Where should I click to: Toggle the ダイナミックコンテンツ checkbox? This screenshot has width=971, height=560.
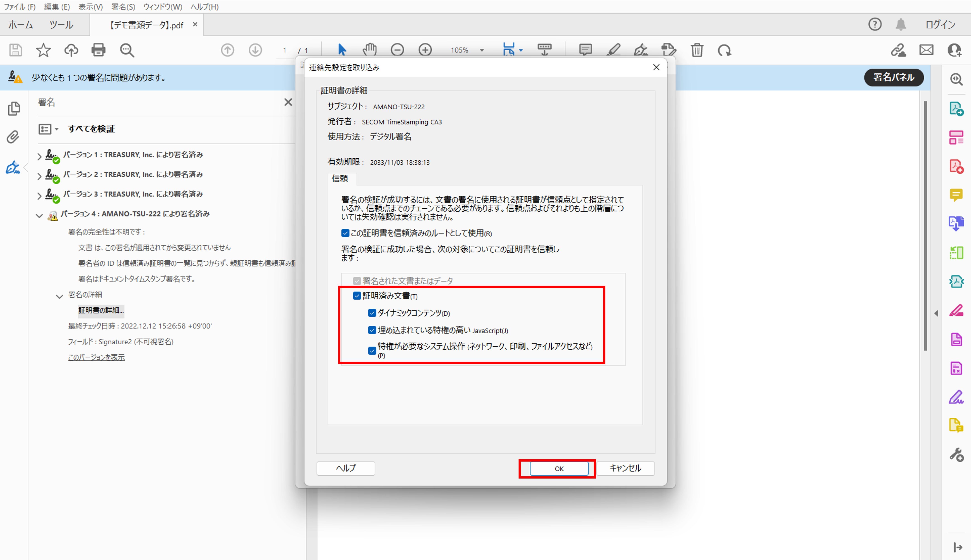click(372, 313)
